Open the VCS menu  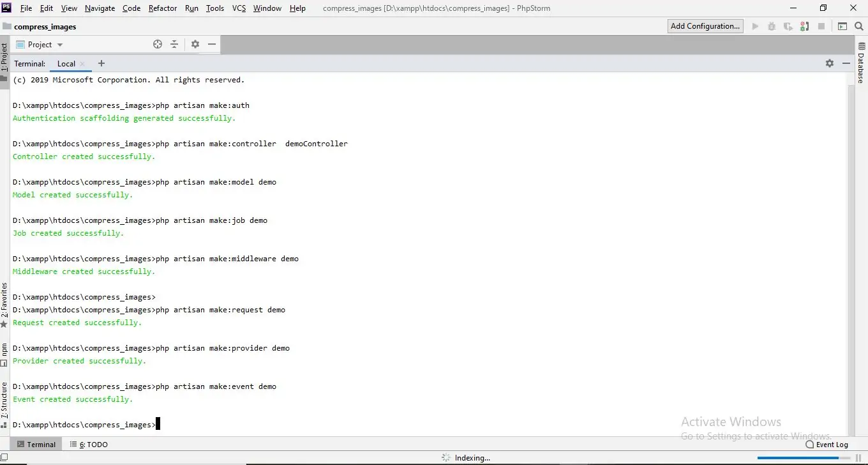coord(239,8)
